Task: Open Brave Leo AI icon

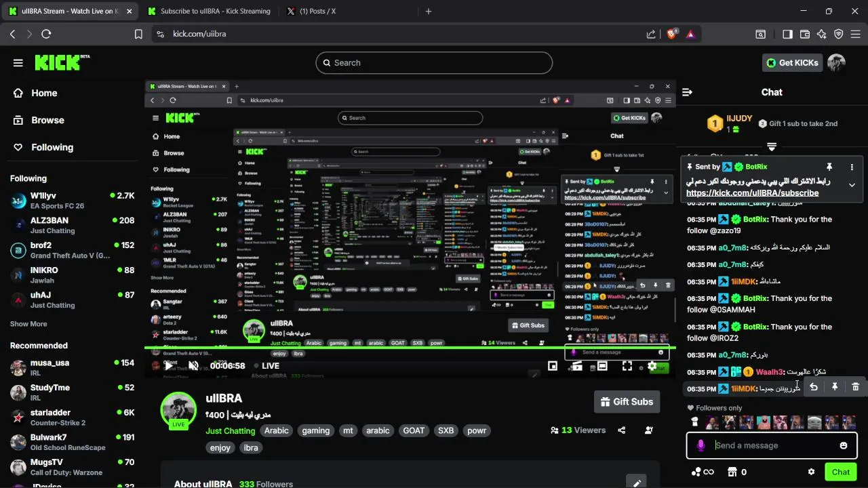Action: (x=822, y=34)
